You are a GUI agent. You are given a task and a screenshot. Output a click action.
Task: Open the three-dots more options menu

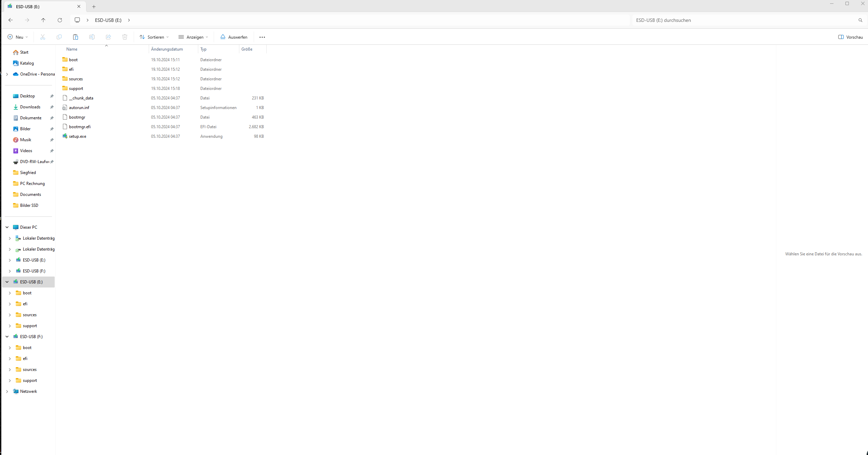tap(262, 37)
